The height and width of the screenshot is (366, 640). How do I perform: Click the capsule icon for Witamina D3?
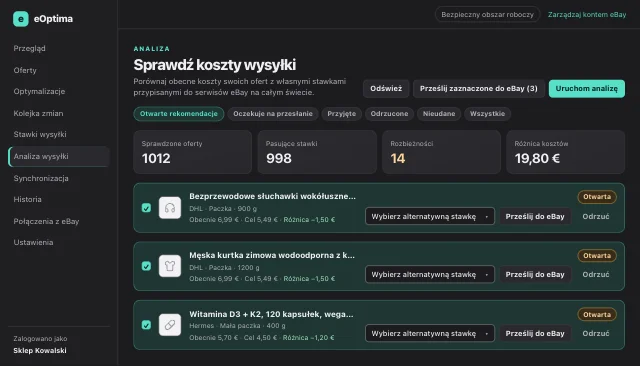pyautogui.click(x=170, y=325)
